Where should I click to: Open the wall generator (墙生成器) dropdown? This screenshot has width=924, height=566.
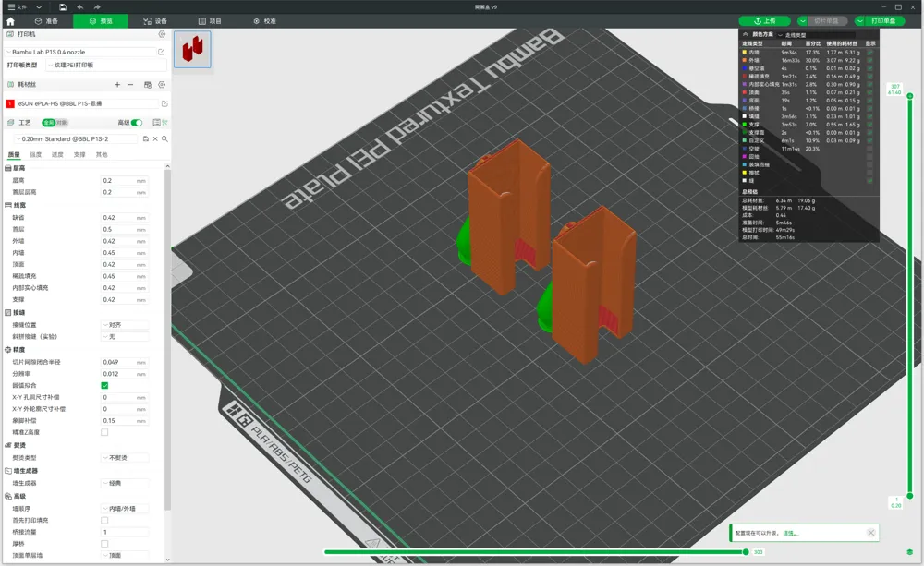125,483
